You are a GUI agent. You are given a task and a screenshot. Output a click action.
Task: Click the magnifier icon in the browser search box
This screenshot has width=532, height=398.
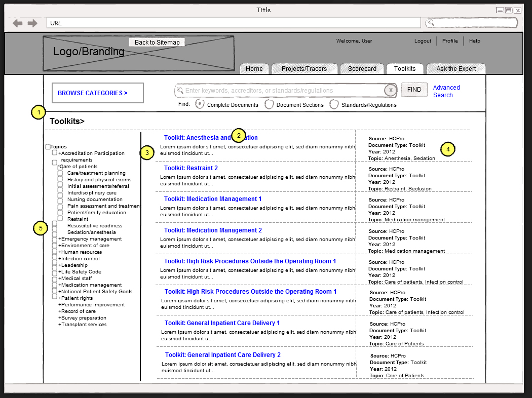pyautogui.click(x=431, y=22)
